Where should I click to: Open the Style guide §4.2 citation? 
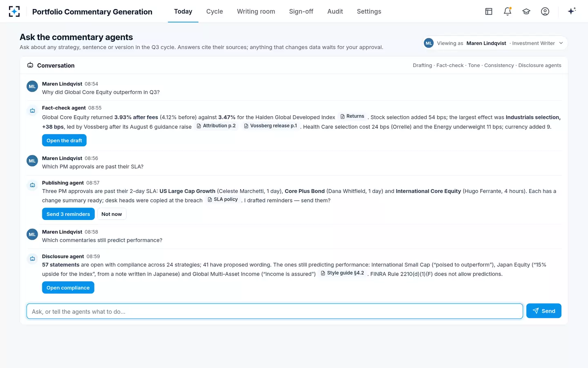pos(343,273)
